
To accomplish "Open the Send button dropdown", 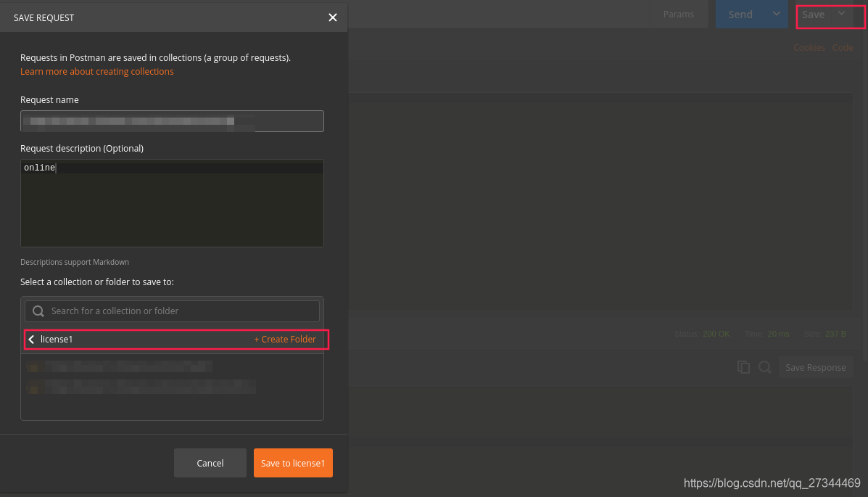I will (x=776, y=14).
